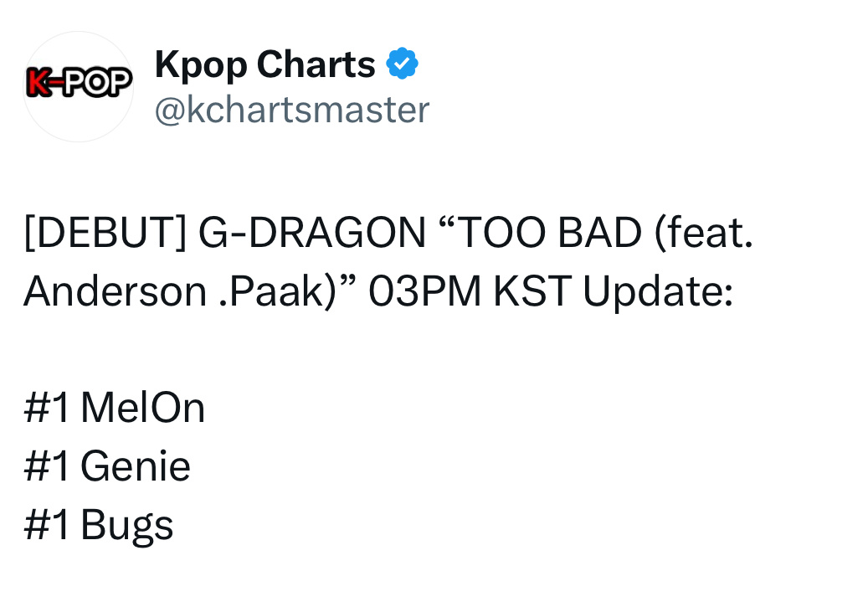The width and height of the screenshot is (868, 607).
Task: Click the Bugs chart name
Action: [x=127, y=526]
